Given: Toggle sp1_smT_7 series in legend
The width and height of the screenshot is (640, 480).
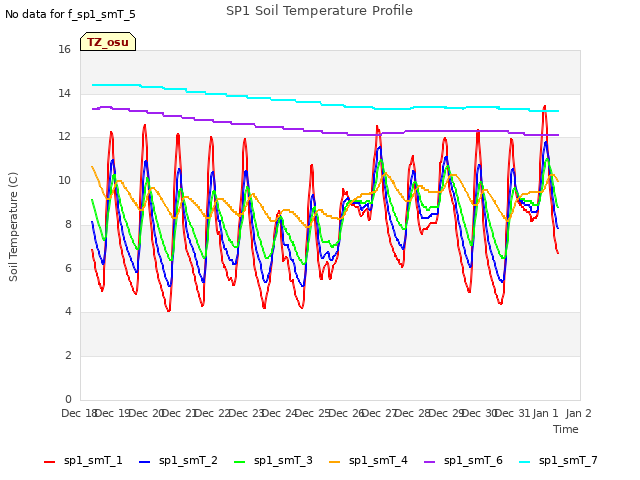Looking at the screenshot, I should (558, 461).
